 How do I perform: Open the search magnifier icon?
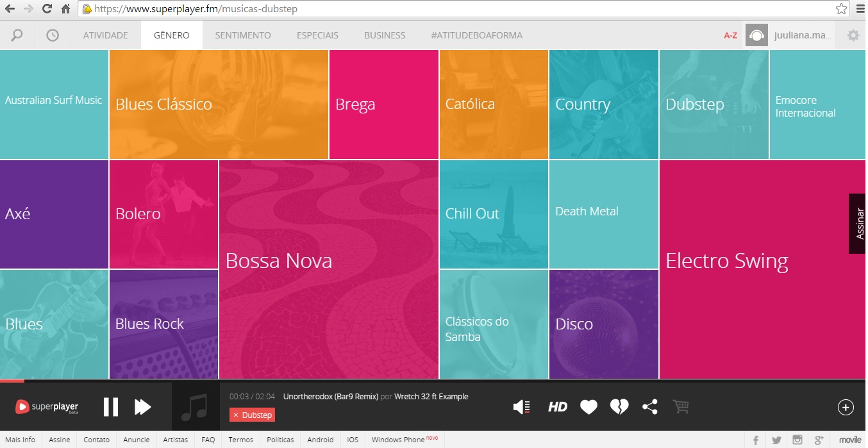(17, 35)
